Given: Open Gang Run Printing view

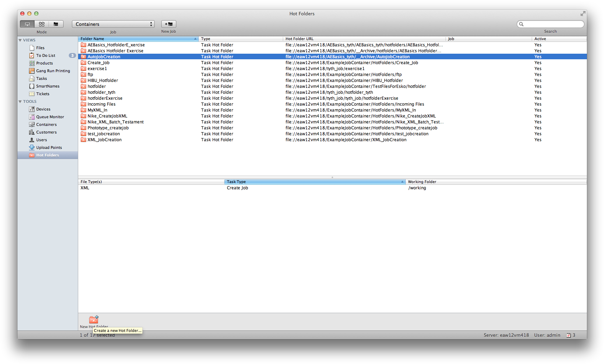Looking at the screenshot, I should pyautogui.click(x=53, y=71).
